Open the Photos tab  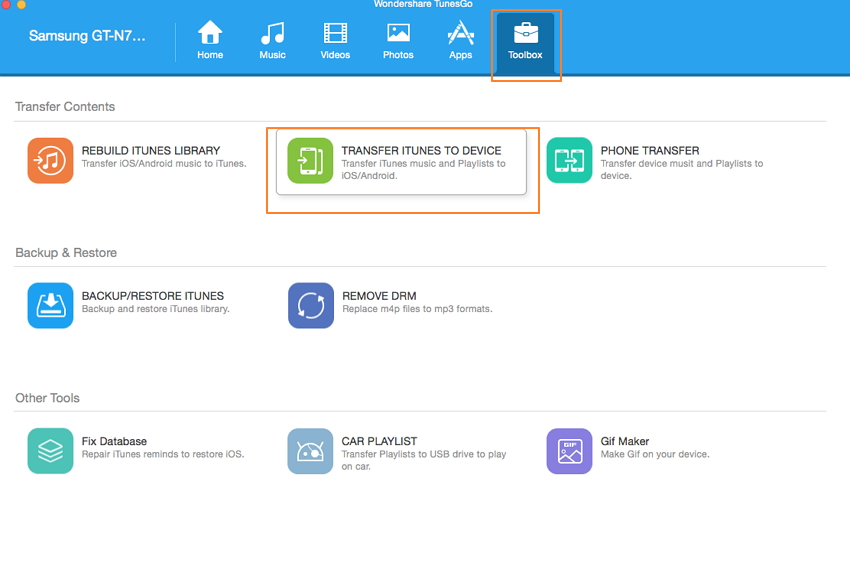pyautogui.click(x=398, y=41)
